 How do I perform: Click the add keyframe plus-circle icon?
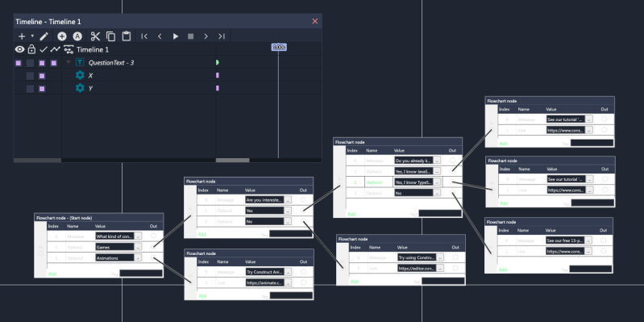pos(61,36)
